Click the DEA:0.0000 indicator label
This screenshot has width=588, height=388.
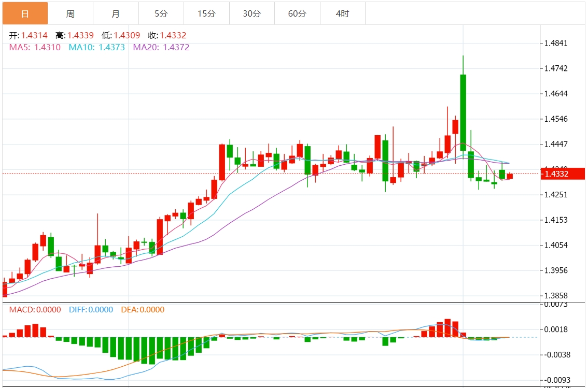[143, 310]
